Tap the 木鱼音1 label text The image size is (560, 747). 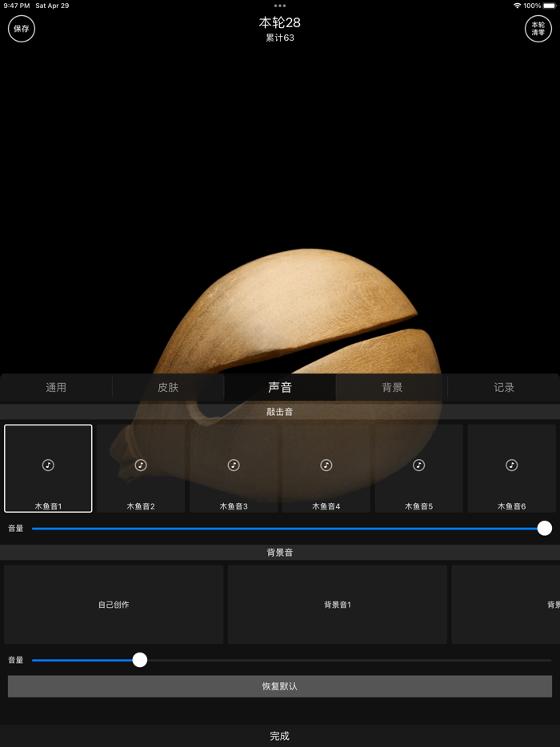(48, 506)
